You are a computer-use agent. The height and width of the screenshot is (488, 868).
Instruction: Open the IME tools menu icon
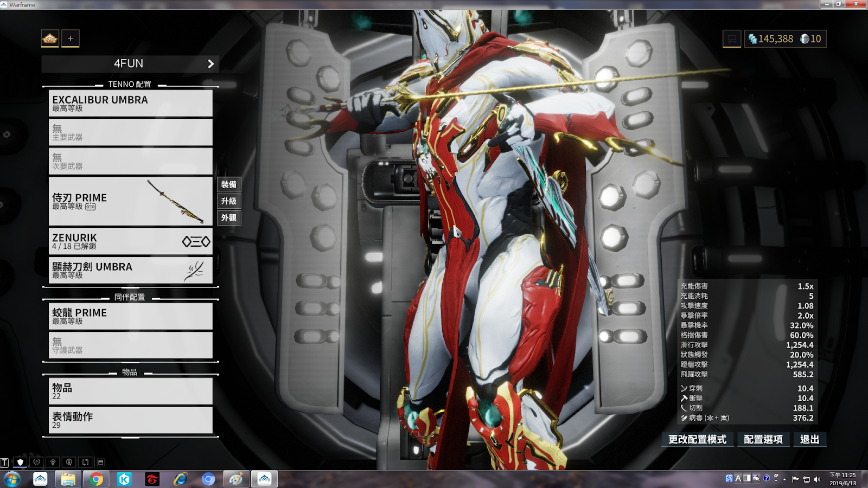tap(756, 478)
